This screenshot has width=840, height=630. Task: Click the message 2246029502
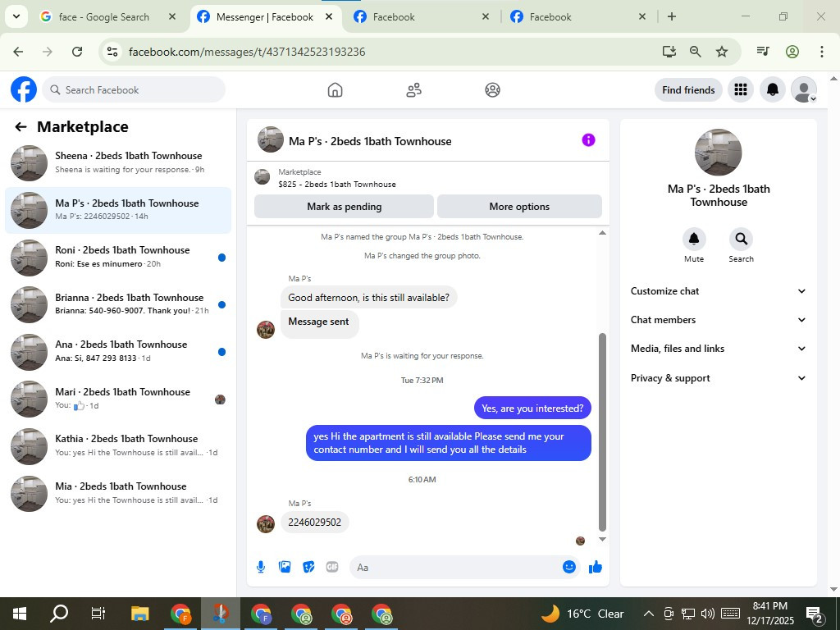tap(314, 523)
